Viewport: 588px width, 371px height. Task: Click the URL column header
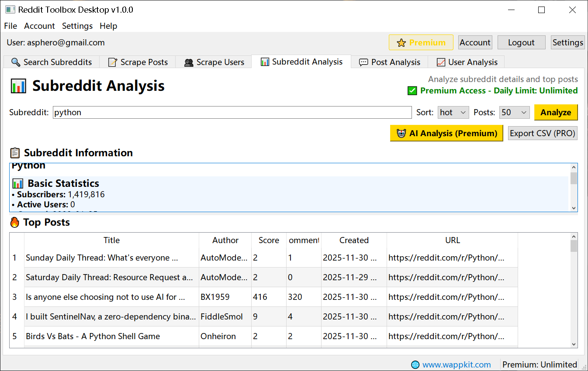point(453,240)
